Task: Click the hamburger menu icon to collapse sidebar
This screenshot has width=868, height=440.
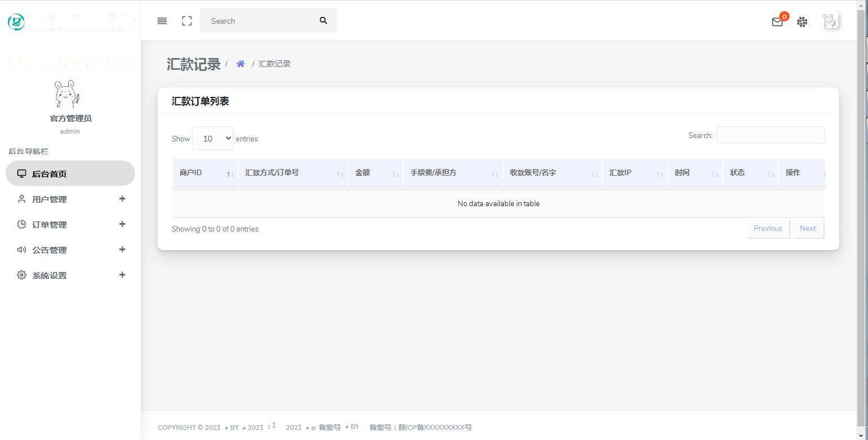Action: (162, 21)
